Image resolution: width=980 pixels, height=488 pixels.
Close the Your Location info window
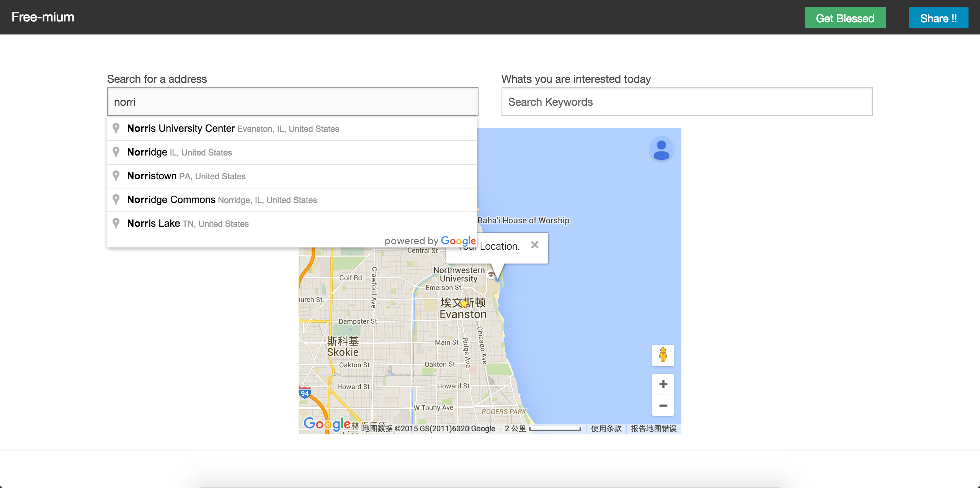tap(535, 245)
